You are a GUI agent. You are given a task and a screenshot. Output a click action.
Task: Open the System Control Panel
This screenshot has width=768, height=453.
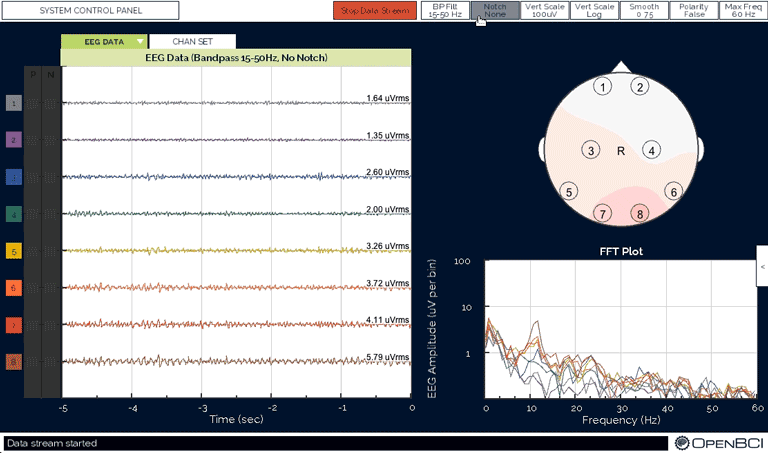pos(91,10)
